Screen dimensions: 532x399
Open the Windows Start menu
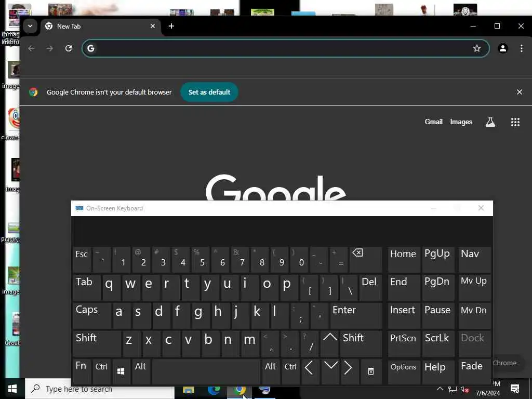[x=12, y=389]
